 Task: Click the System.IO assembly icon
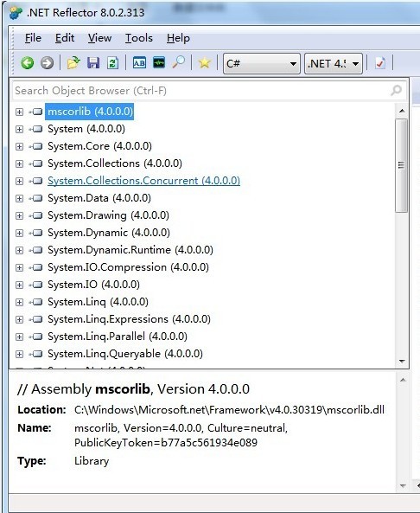tap(36, 285)
